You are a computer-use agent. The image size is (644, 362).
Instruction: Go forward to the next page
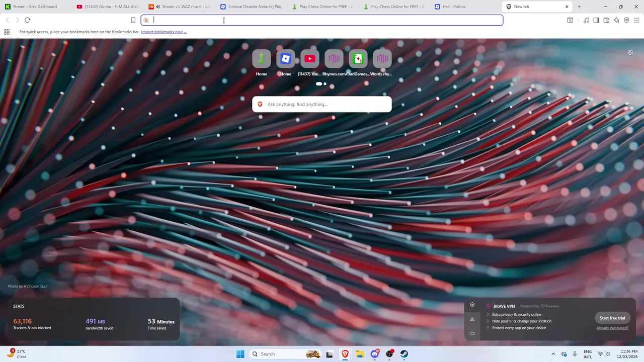tap(17, 20)
